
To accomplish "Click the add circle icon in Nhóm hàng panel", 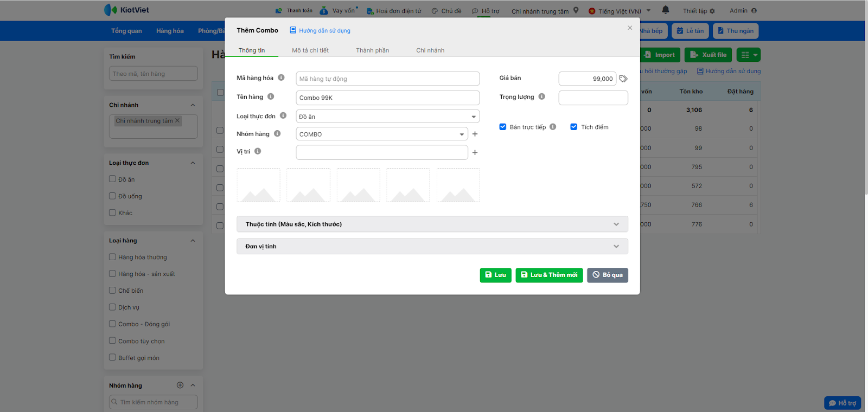I will [x=180, y=385].
